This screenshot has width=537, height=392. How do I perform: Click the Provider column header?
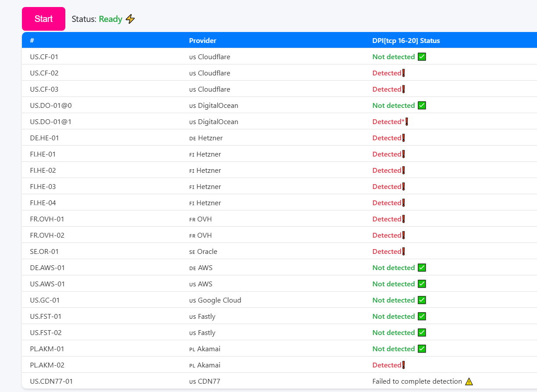click(203, 40)
